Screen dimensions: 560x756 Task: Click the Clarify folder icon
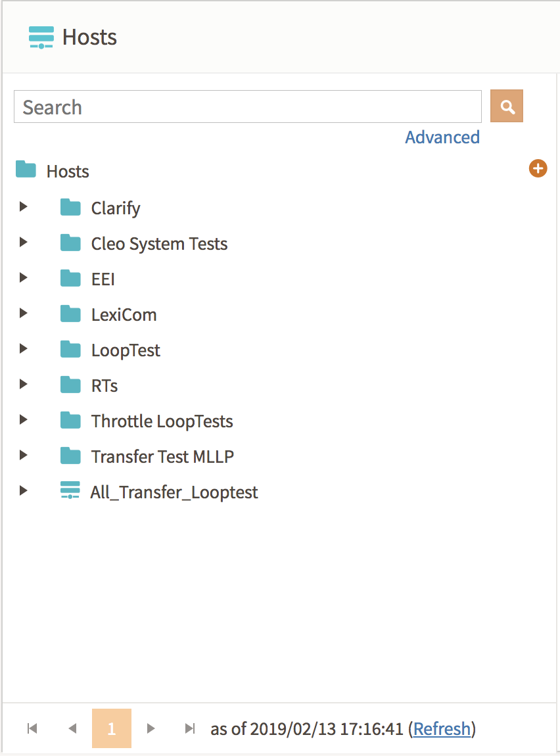(x=70, y=207)
